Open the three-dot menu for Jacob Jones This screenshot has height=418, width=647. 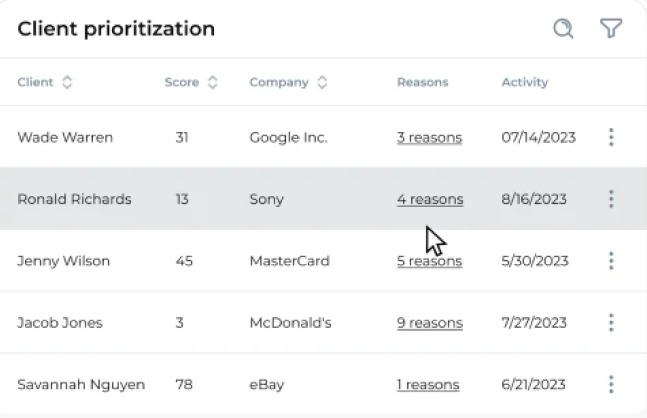pyautogui.click(x=611, y=323)
